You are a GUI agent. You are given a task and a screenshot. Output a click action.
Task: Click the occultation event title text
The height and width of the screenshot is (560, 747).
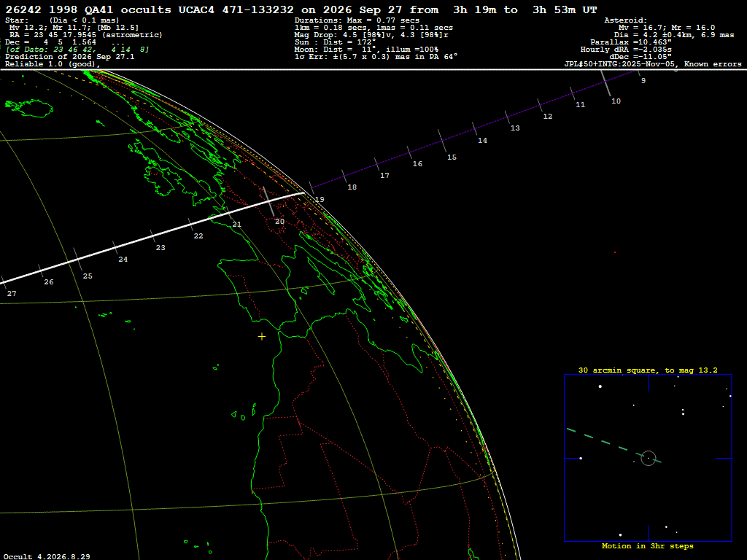click(301, 10)
